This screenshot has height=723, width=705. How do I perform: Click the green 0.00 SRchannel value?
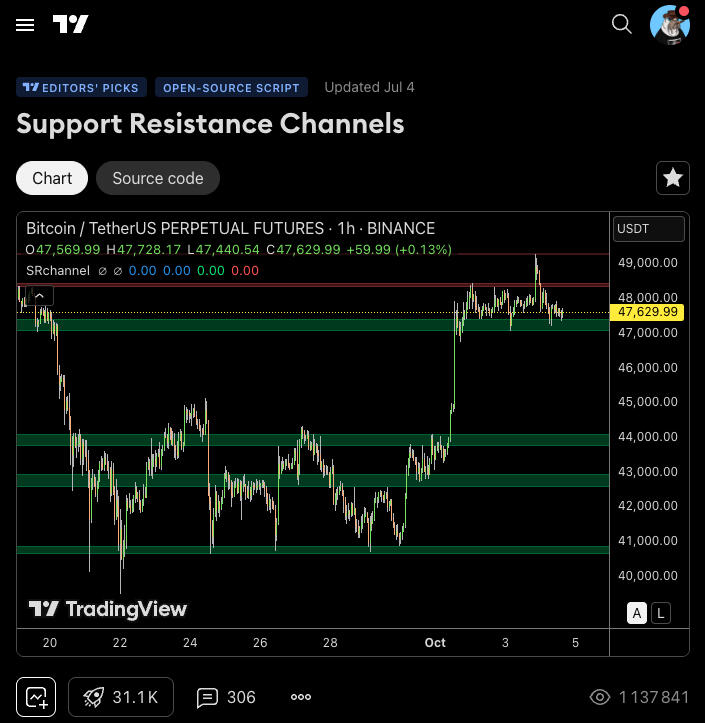click(x=211, y=271)
